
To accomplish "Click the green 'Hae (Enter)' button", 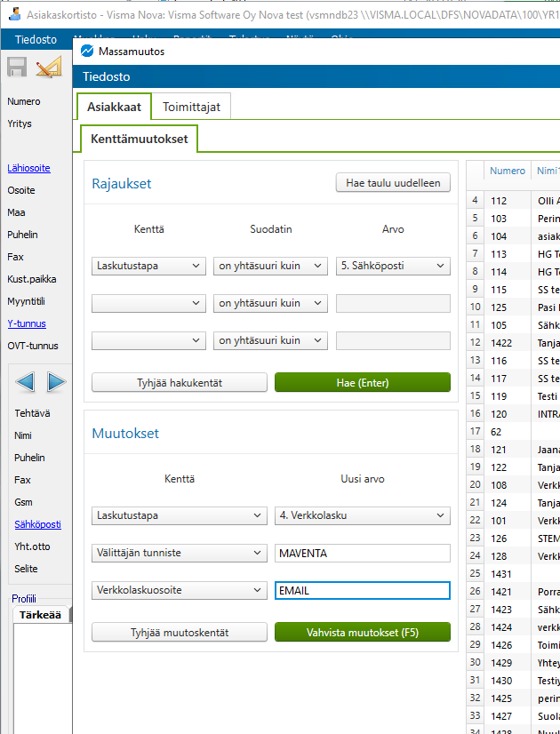I will coord(363,382).
